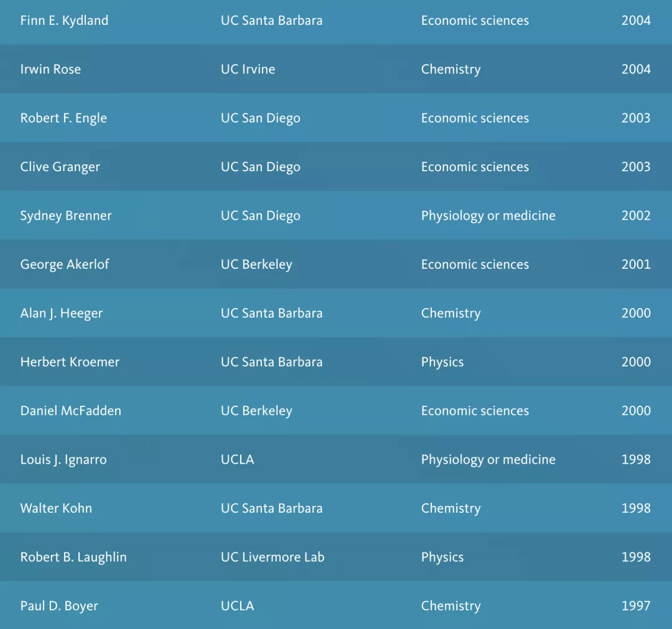The image size is (672, 629).
Task: Select Irwin Rose in the table
Action: coord(50,69)
